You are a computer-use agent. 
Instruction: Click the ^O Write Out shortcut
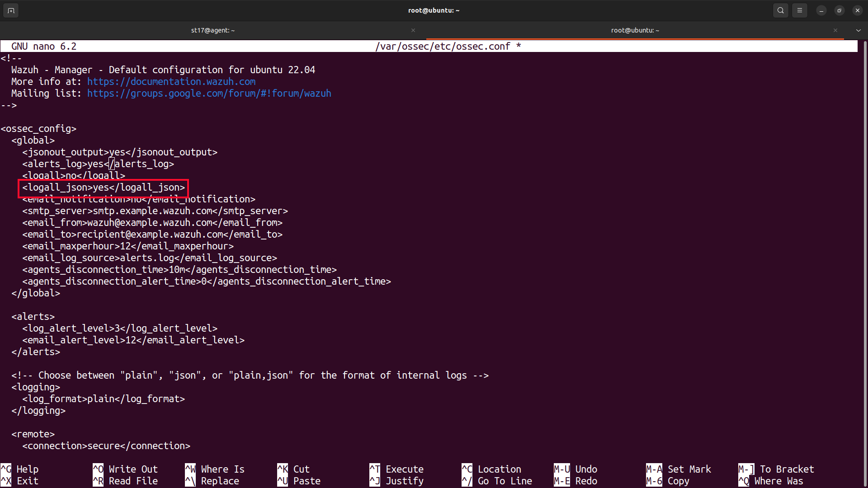[x=125, y=469]
